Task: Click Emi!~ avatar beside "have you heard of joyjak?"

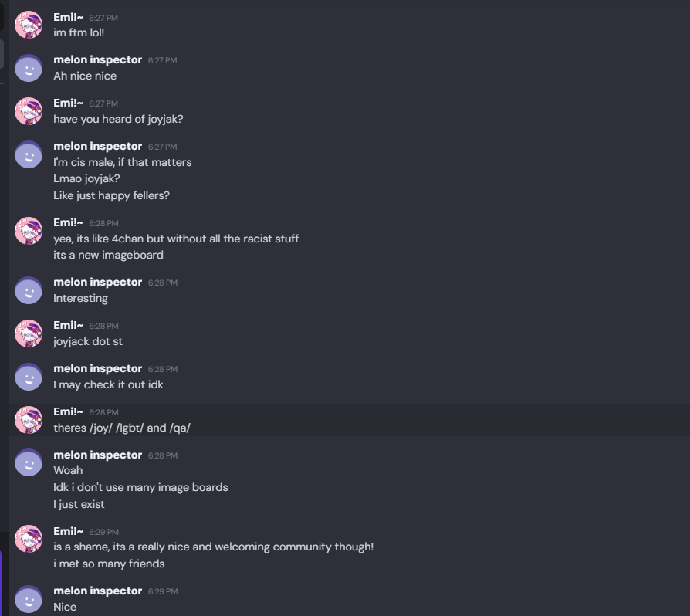Action: tap(29, 111)
